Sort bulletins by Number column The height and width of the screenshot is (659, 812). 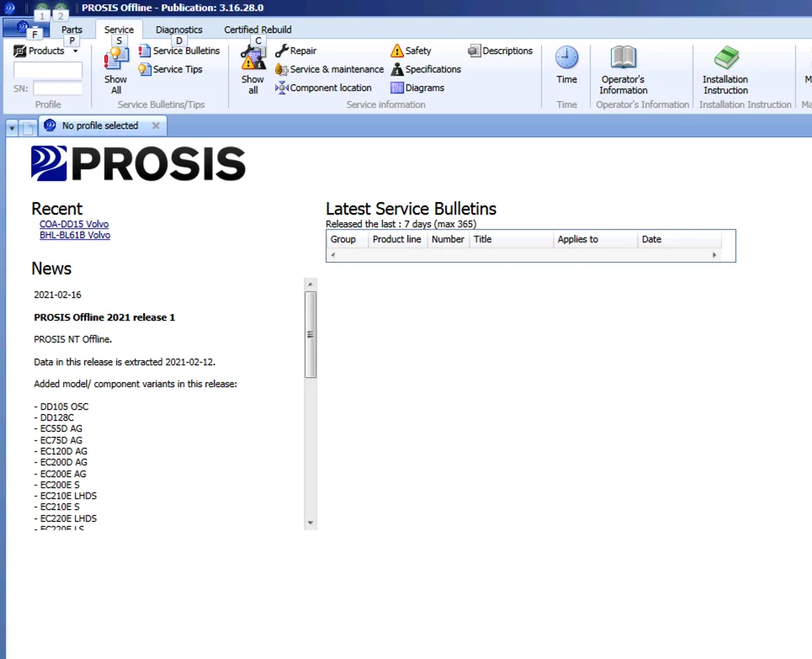click(x=448, y=239)
